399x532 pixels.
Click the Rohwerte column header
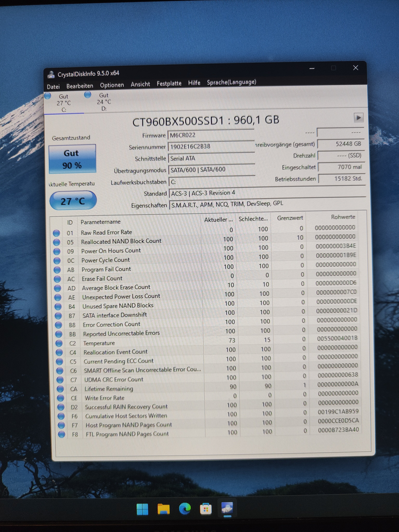coord(343,217)
